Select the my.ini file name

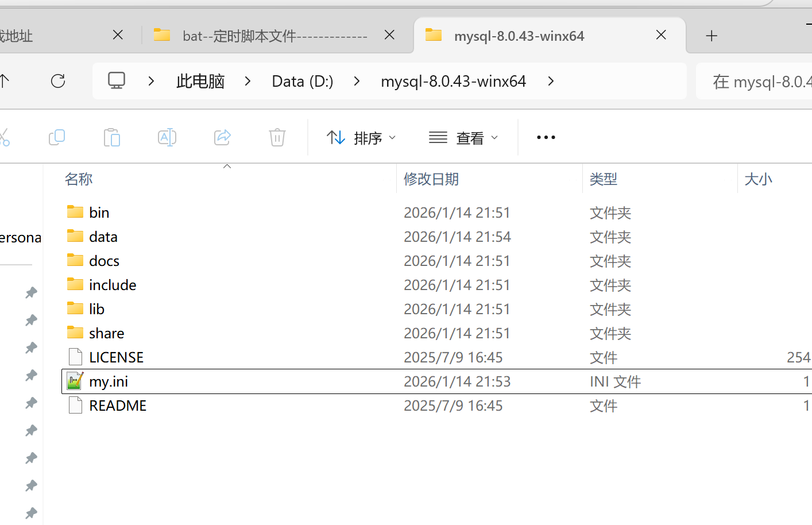point(109,381)
